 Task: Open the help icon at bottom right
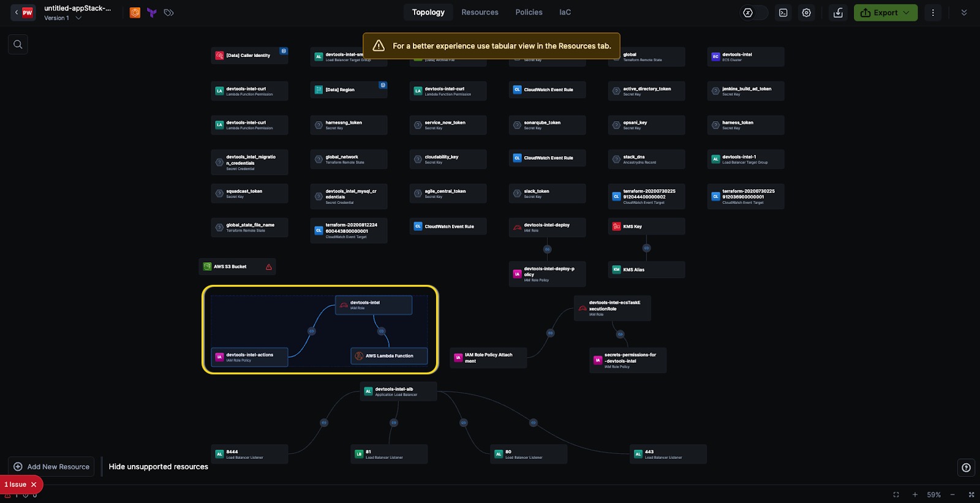(x=966, y=467)
